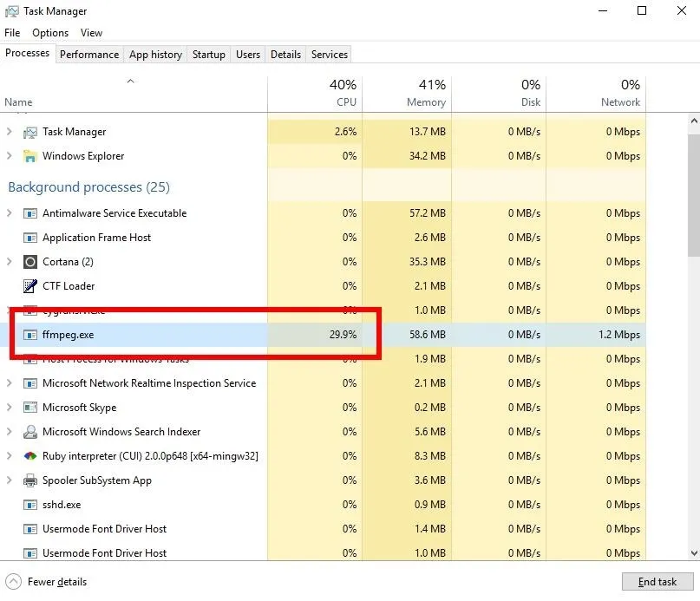Screen dimensions: 700x601
Task: Click the Spooler SubSystem printer icon
Action: (29, 480)
